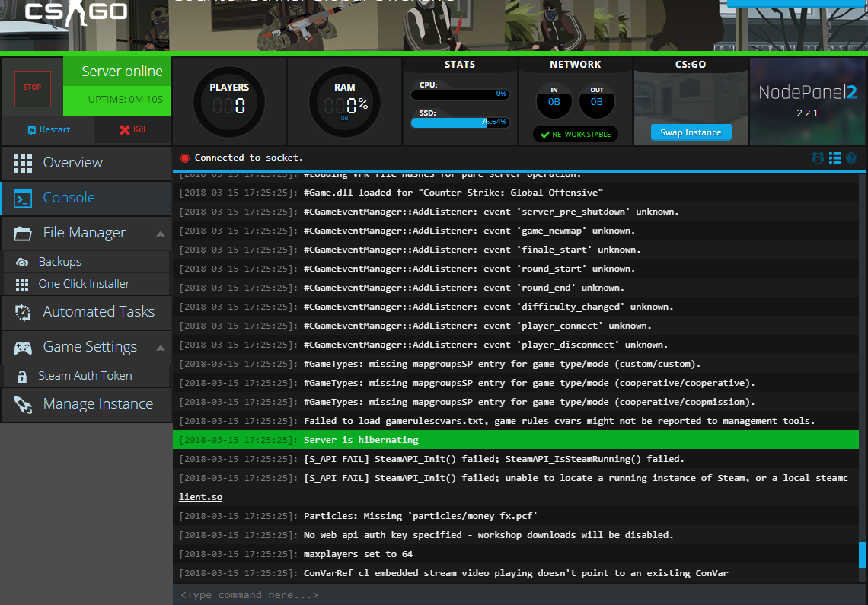The height and width of the screenshot is (605, 868).
Task: Collapse the Game Settings submenu arrow
Action: pyautogui.click(x=161, y=348)
